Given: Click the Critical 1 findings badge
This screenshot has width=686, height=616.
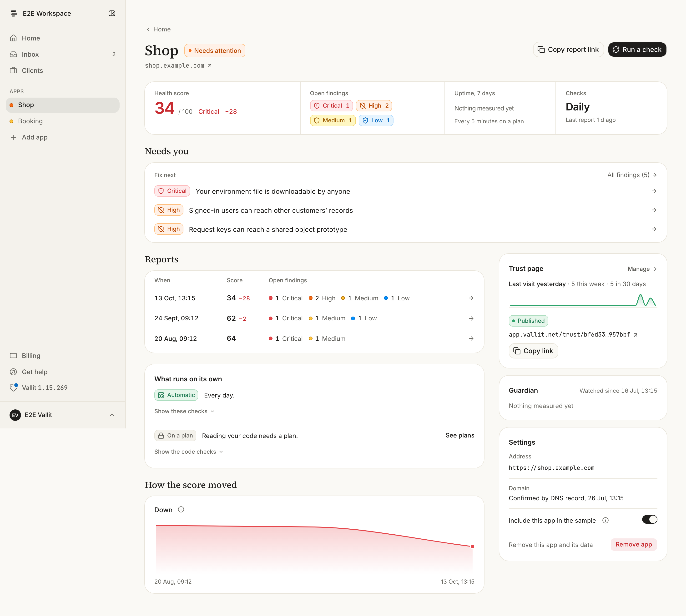Looking at the screenshot, I should tap(331, 106).
